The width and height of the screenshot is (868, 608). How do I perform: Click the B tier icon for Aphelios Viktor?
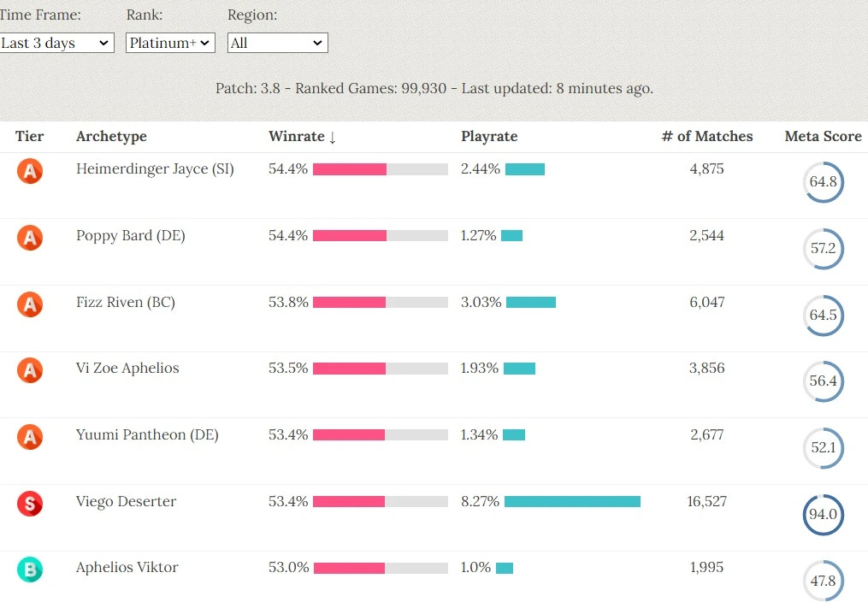[x=30, y=570]
